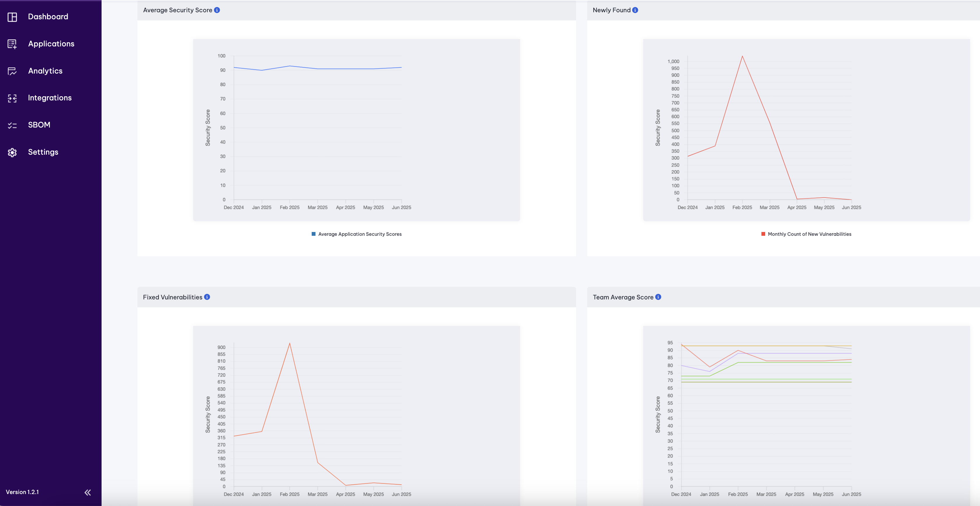Open the SBOM section
The width and height of the screenshot is (980, 506).
(x=39, y=125)
